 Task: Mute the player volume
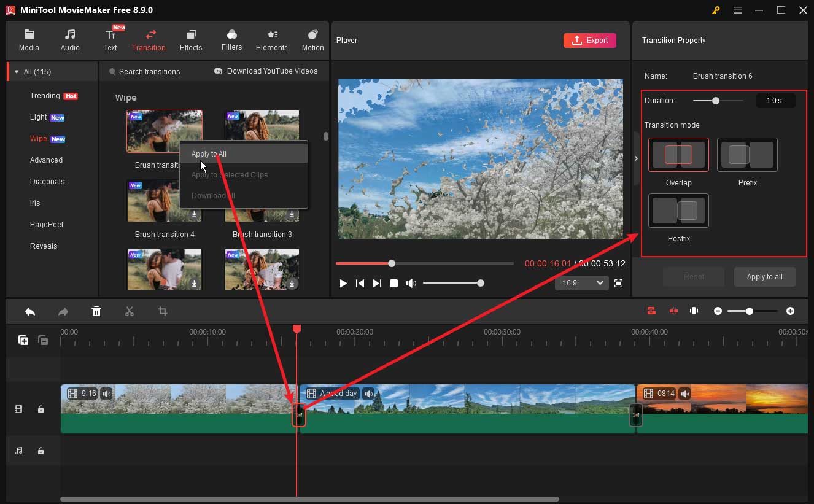point(411,283)
